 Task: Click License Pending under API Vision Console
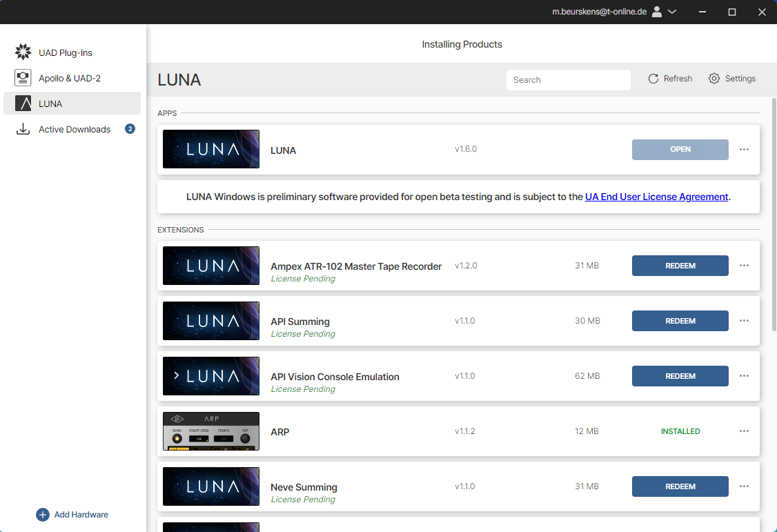point(303,389)
